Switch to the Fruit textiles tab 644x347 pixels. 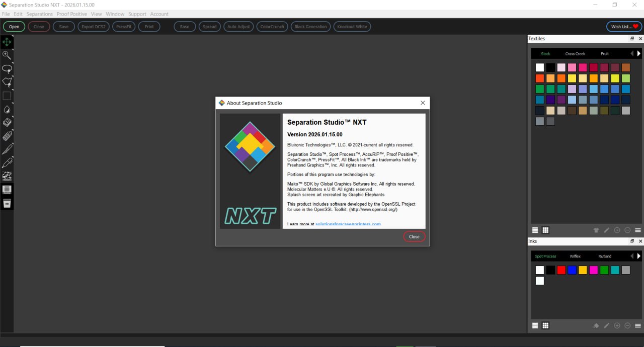coord(605,54)
